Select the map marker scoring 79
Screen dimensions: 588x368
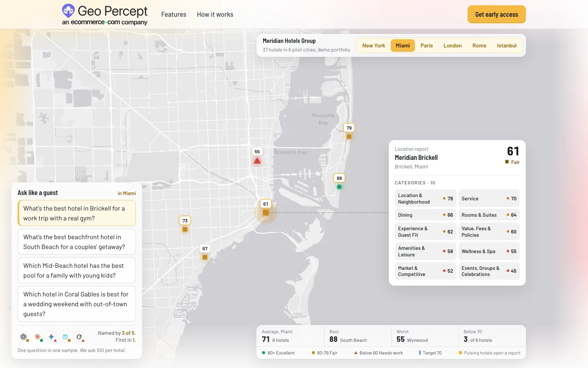(x=349, y=132)
